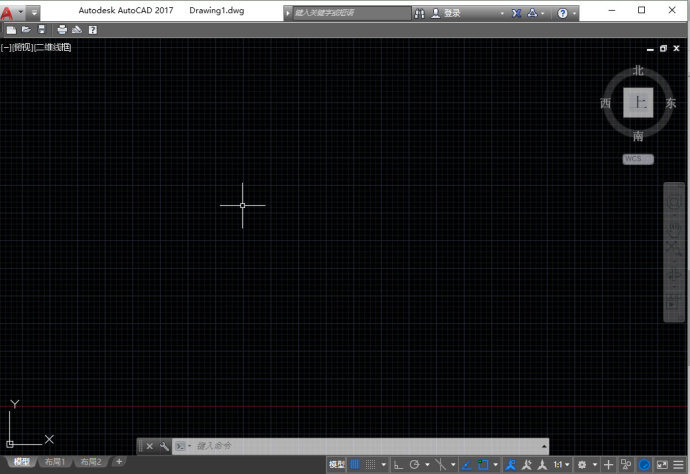Switch to the 布局2 layout tab
690x474 pixels.
coord(91,462)
